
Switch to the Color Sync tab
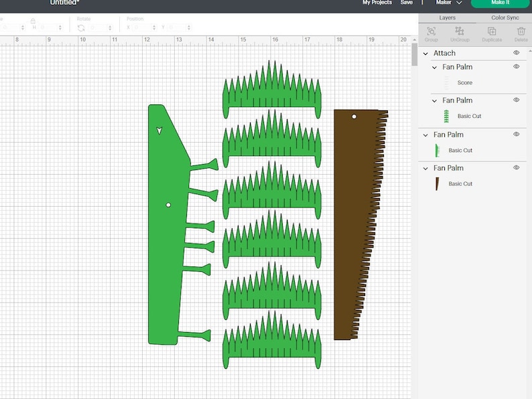pyautogui.click(x=505, y=17)
